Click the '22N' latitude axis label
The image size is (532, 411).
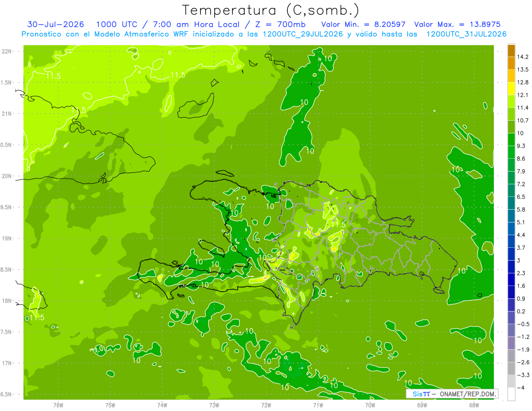pos(8,51)
